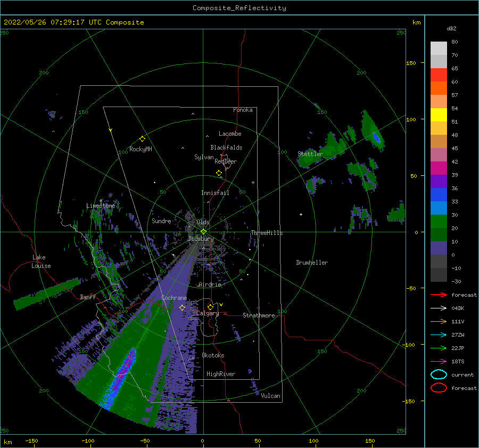Click the Okotoks label
This screenshot has height=448, width=479.
[213, 355]
